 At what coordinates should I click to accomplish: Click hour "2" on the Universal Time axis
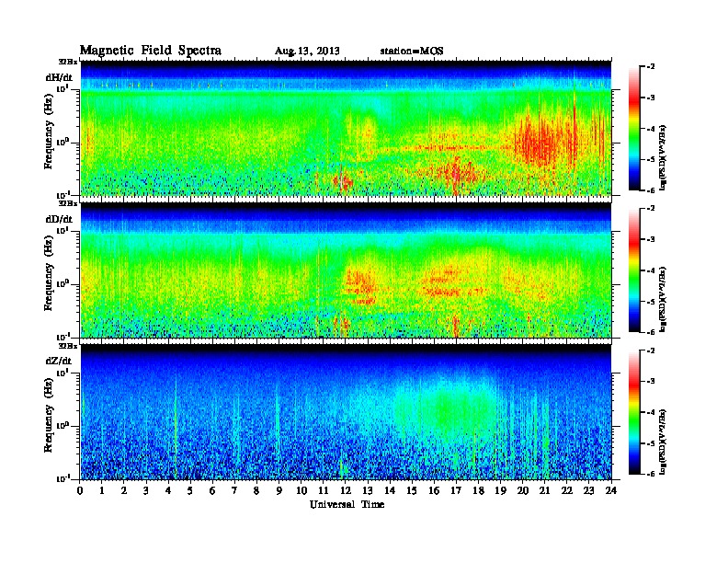tap(124, 490)
